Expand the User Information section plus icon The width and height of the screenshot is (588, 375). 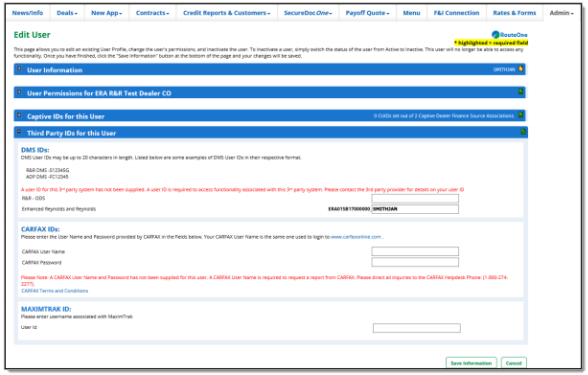pyautogui.click(x=19, y=69)
